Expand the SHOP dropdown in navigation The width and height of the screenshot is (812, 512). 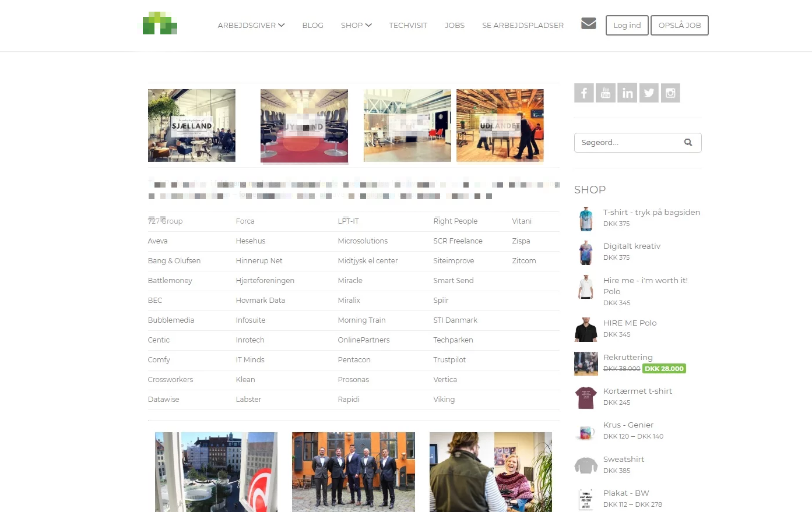point(356,26)
